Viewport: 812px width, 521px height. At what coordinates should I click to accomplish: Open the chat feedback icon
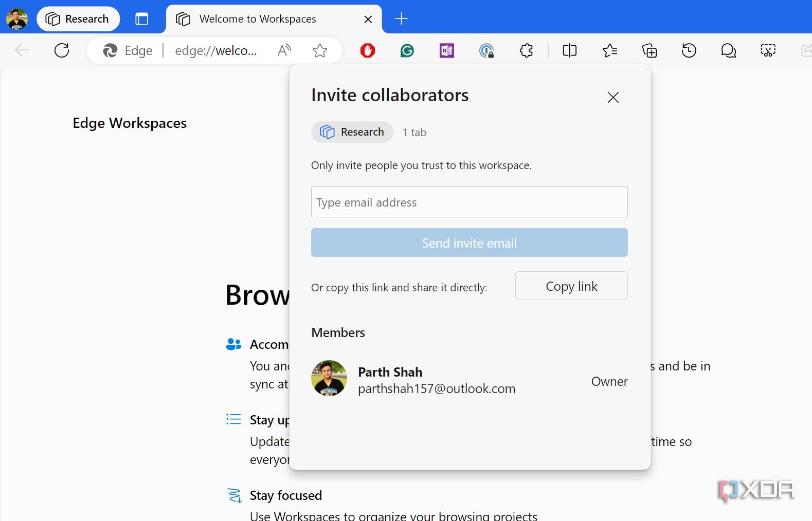pos(729,50)
